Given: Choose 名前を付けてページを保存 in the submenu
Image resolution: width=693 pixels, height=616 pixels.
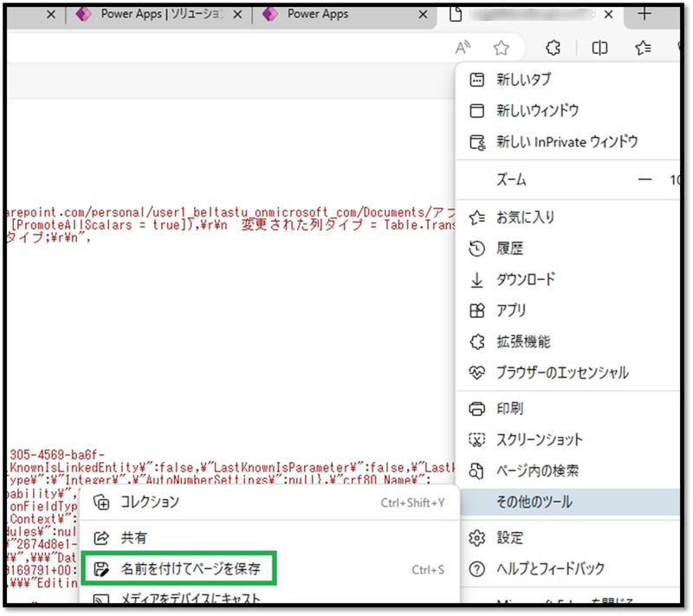Looking at the screenshot, I should tap(269, 568).
